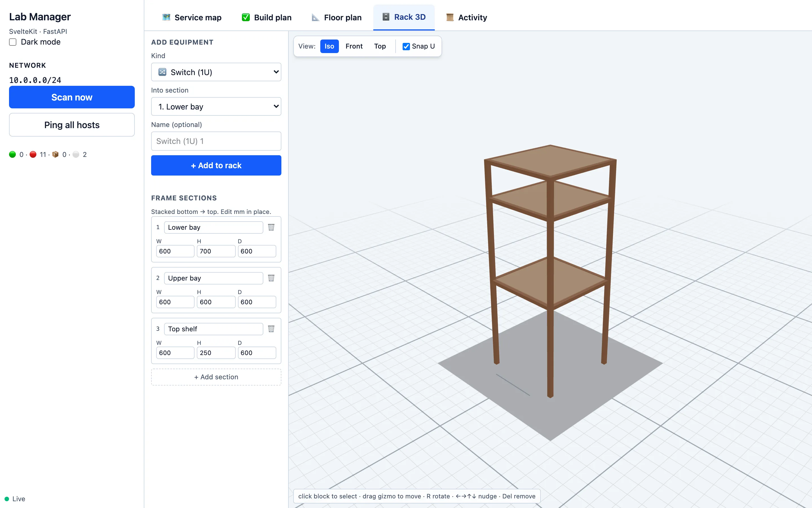This screenshot has height=508, width=812.
Task: Click the green Live indicator dot
Action: point(7,499)
